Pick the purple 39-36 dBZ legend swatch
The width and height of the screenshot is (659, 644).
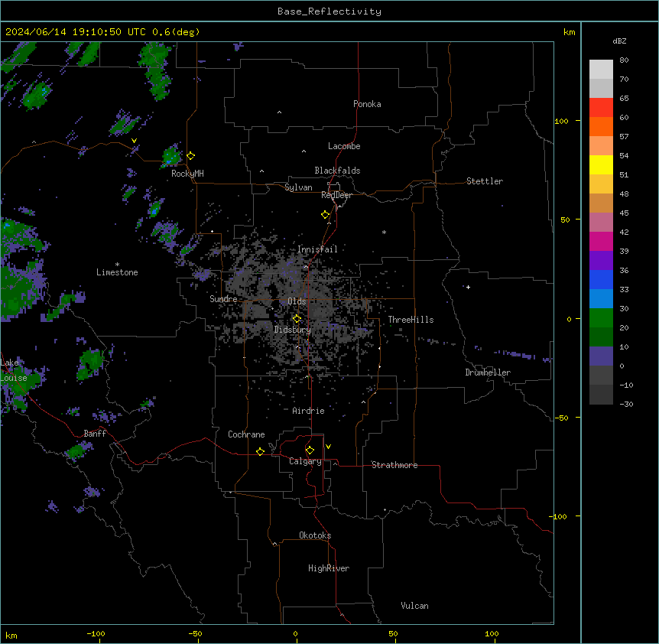pos(601,260)
